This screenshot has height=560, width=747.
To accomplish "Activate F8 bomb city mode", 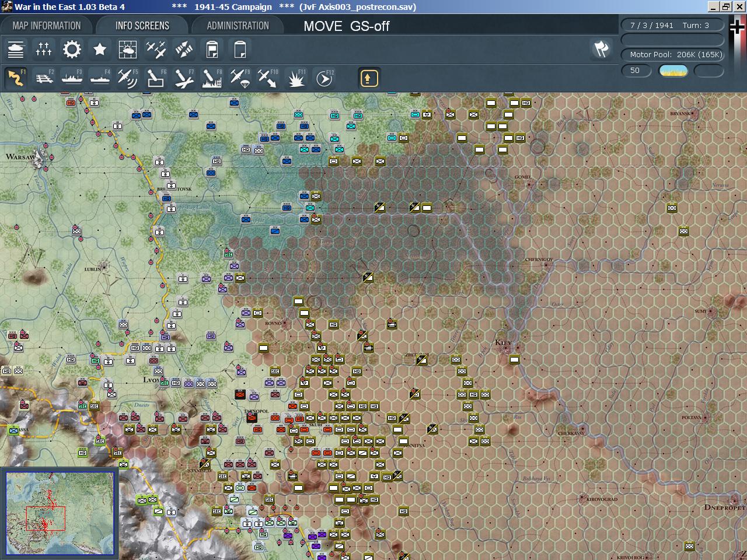I will tap(212, 78).
